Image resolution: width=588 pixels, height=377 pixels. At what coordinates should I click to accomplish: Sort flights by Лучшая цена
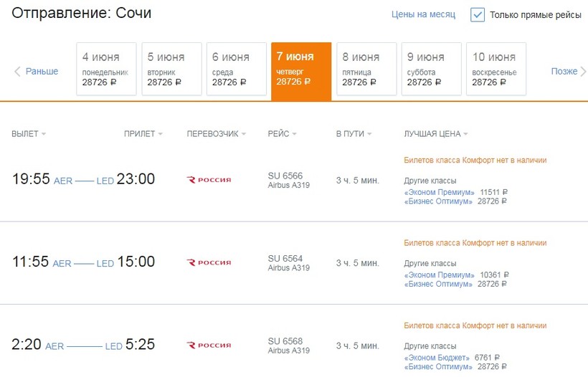tap(465, 134)
